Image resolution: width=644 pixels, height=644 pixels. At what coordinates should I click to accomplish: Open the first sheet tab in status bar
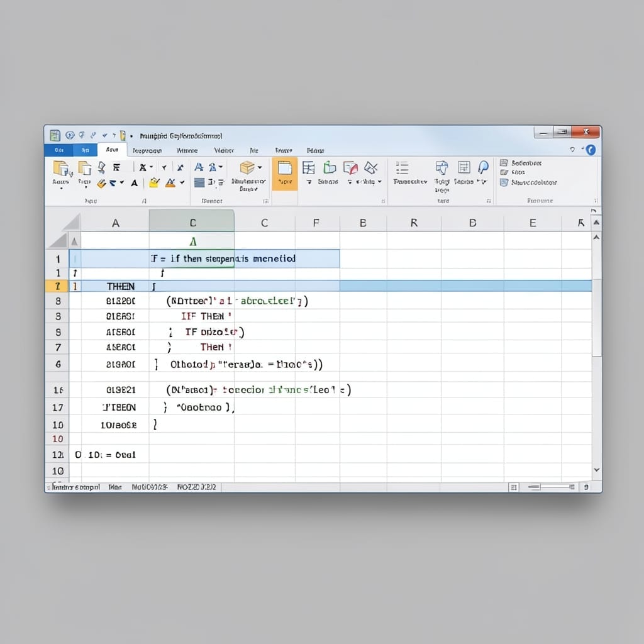pos(76,487)
